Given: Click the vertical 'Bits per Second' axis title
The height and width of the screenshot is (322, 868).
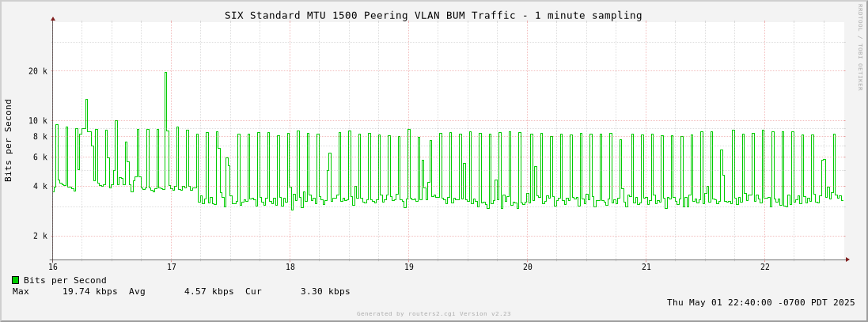Looking at the screenshot, I should pyautogui.click(x=8, y=140).
